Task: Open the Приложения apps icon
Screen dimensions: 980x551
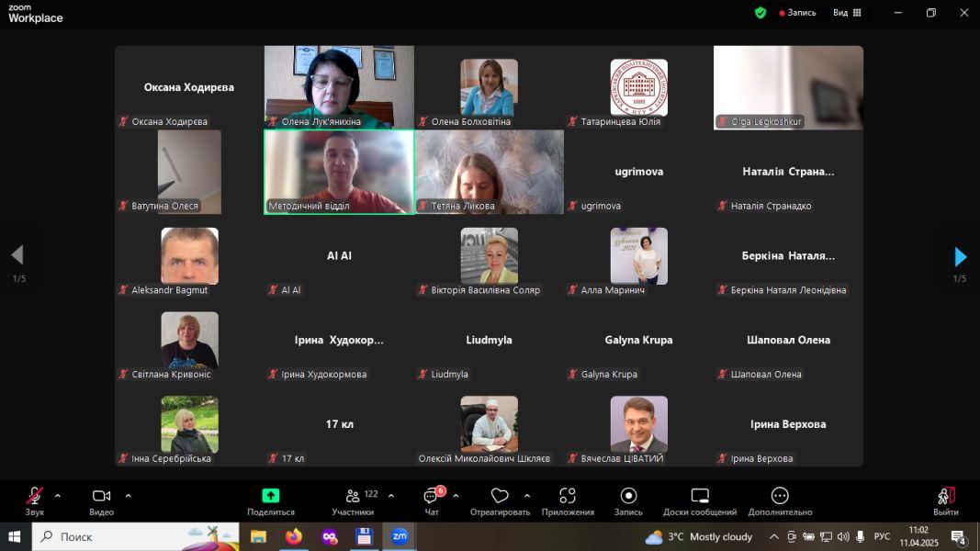Action: (x=568, y=497)
